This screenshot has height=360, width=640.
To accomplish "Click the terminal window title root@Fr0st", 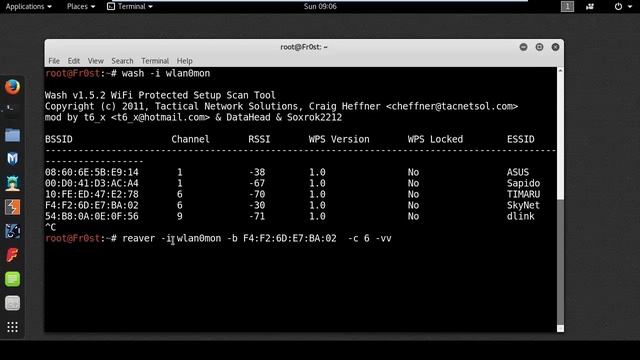I will pyautogui.click(x=304, y=47).
